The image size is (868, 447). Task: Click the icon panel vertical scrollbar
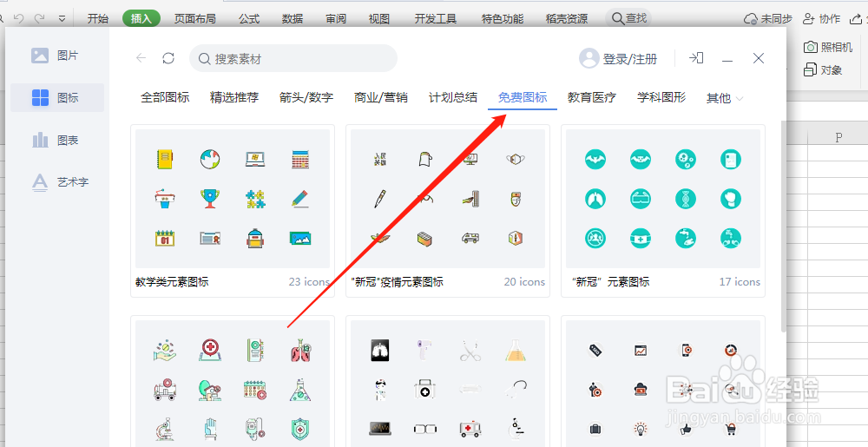[783, 227]
